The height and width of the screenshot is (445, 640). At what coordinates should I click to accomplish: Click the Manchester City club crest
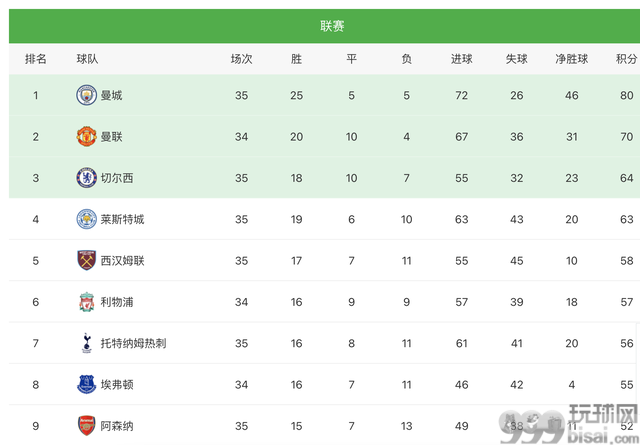coord(87,95)
